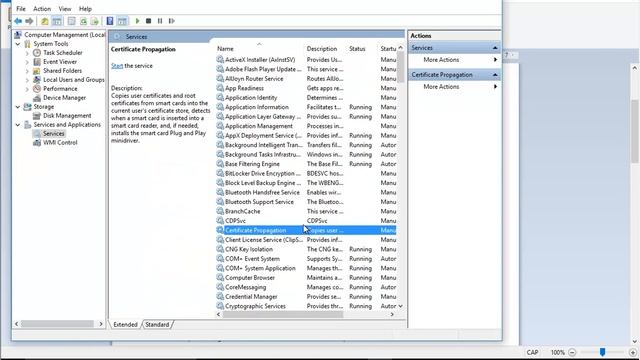Collapse the Services and Applications node

pyautogui.click(x=18, y=124)
